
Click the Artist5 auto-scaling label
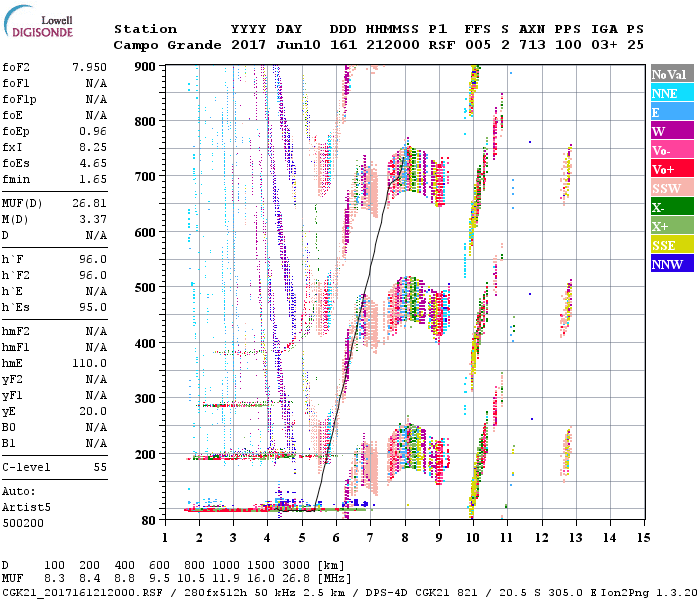click(x=26, y=508)
